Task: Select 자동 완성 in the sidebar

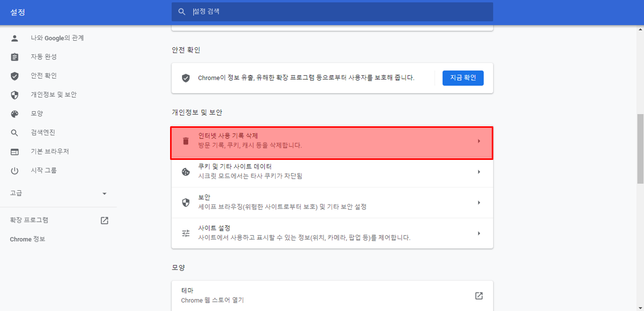Action: point(44,57)
